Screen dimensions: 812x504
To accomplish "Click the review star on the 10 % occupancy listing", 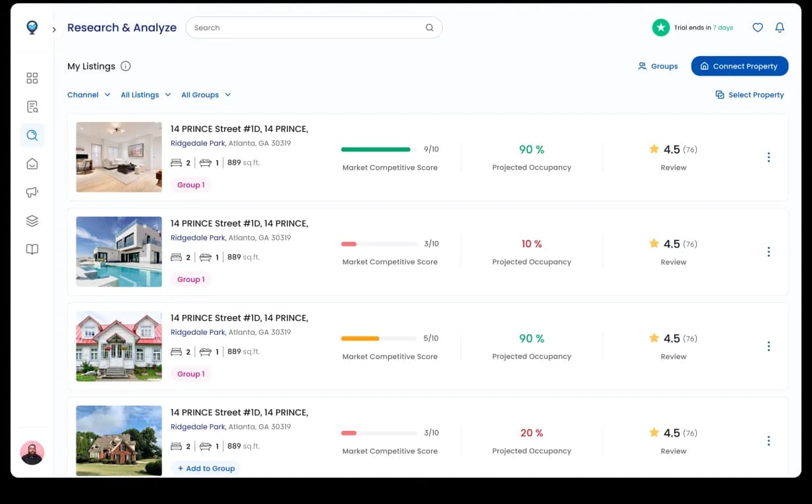I will pyautogui.click(x=654, y=243).
